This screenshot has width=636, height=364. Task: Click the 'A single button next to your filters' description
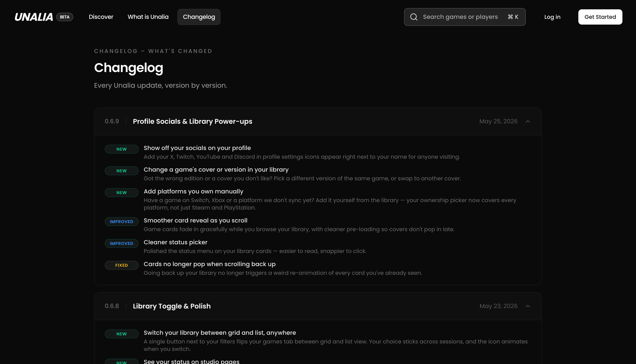coord(335,345)
